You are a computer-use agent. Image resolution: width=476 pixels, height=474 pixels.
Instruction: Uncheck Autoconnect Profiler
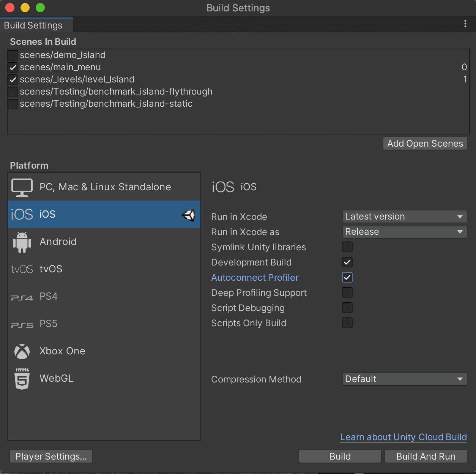[347, 277]
